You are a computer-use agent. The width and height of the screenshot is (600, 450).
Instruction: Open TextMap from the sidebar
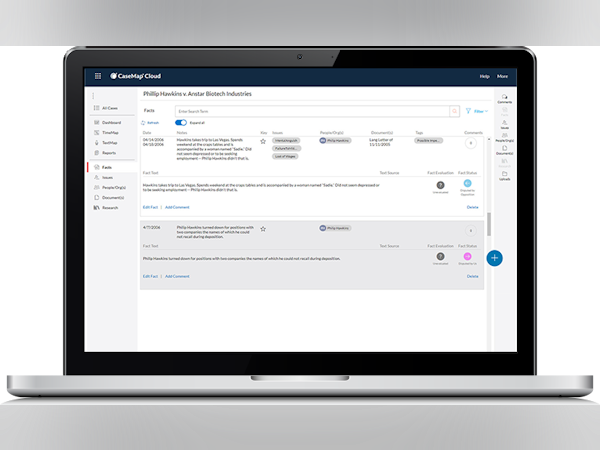coord(106,143)
